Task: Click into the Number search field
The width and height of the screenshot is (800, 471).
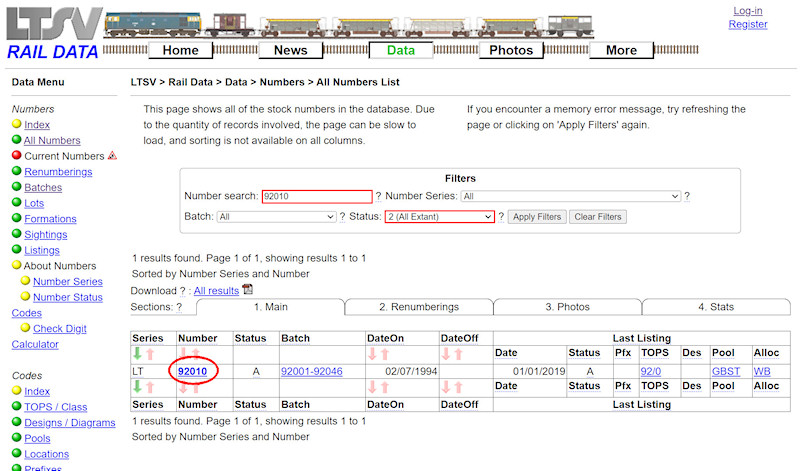Action: [316, 197]
